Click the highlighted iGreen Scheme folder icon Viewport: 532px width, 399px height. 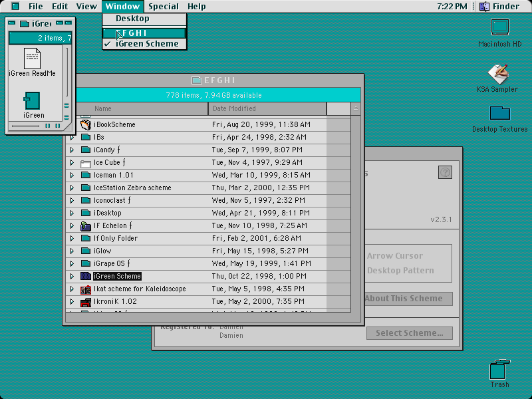[86, 276]
